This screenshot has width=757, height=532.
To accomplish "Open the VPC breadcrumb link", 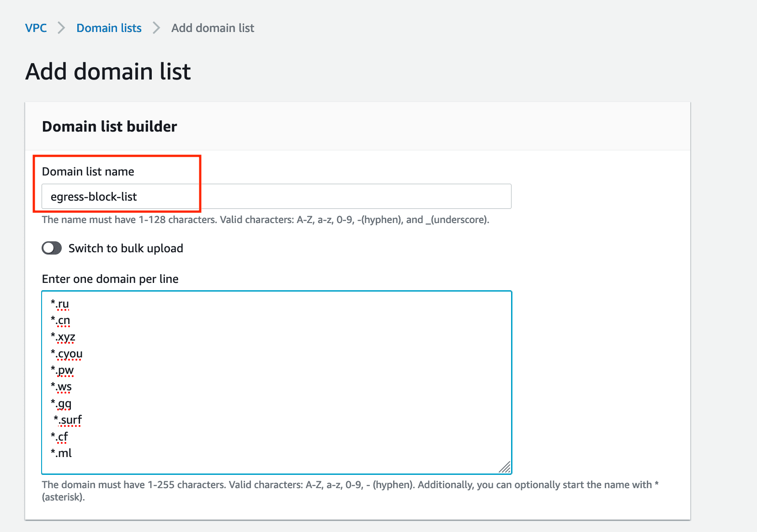I will [36, 28].
